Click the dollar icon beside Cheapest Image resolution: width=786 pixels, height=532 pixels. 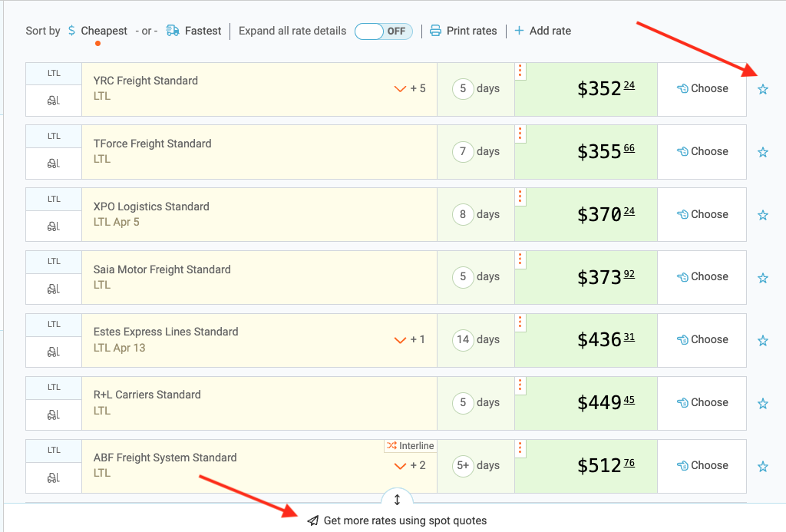tap(71, 31)
